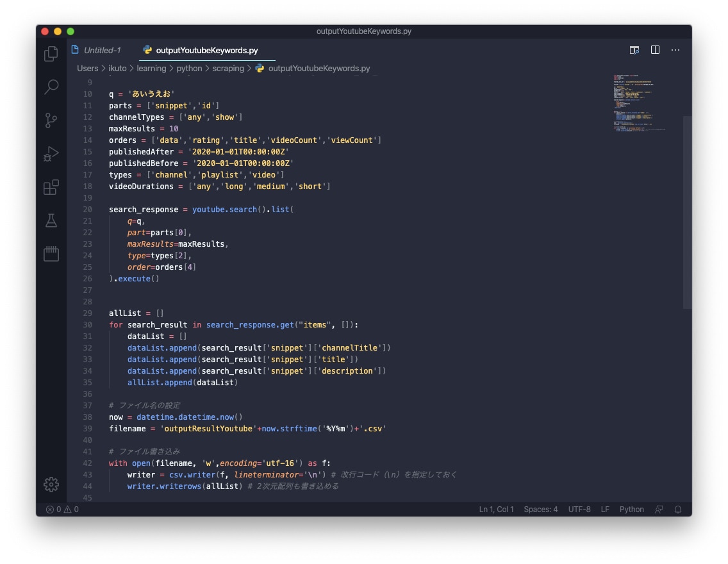Select the outputYoutubeKeywords.py tab

[x=207, y=50]
